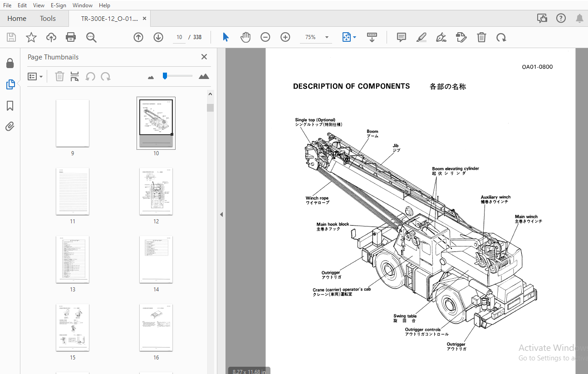Open the stamp tool icon

click(x=461, y=37)
